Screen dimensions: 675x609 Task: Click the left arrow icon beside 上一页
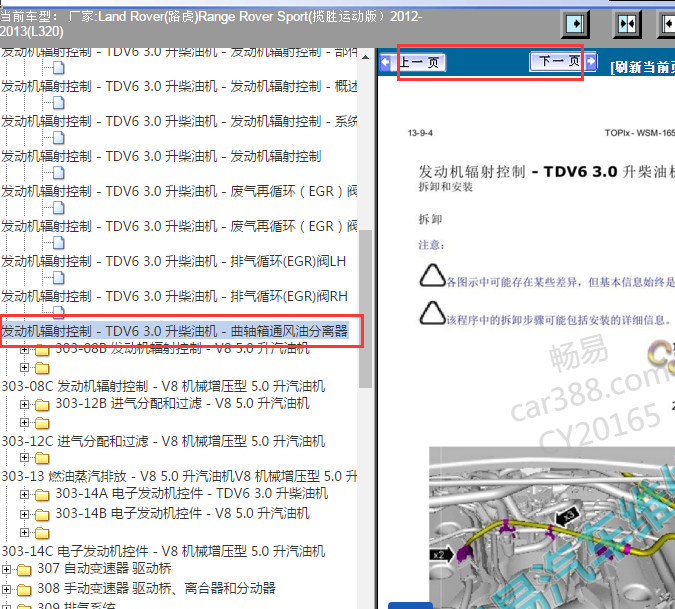pyautogui.click(x=386, y=63)
